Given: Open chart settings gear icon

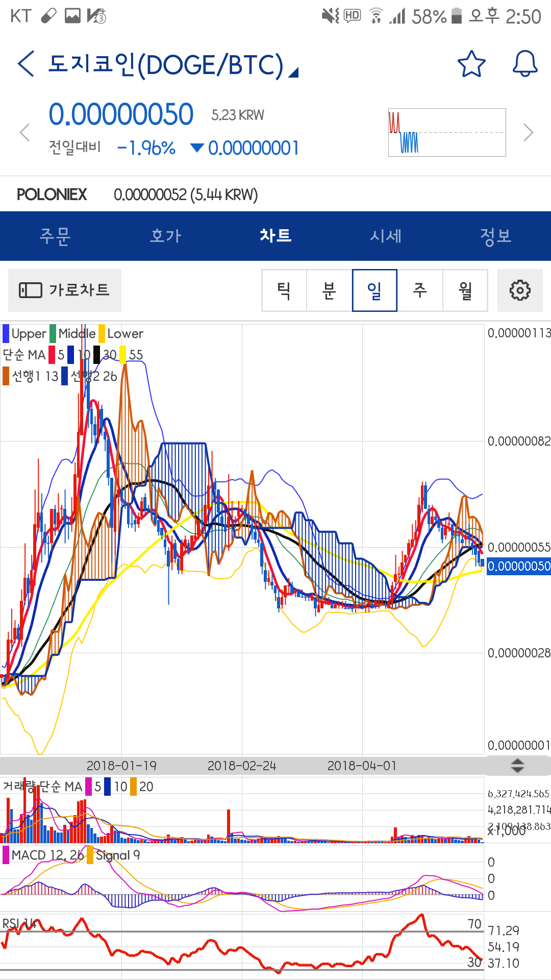Looking at the screenshot, I should click(x=520, y=290).
